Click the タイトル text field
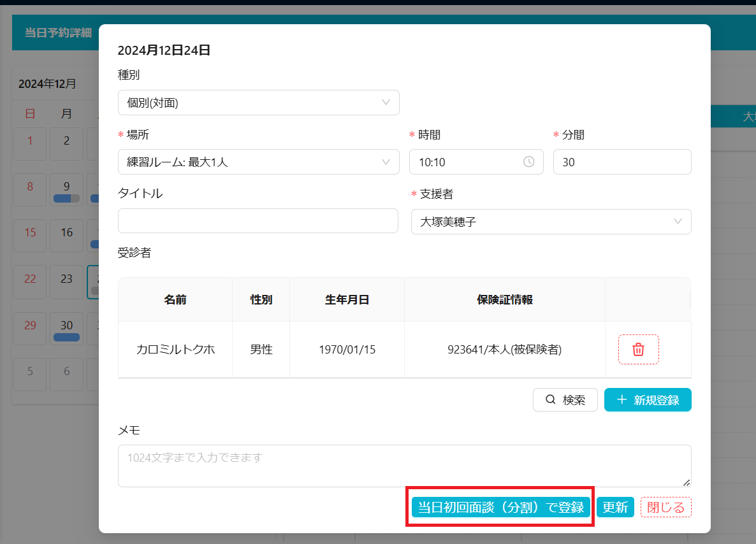 pyautogui.click(x=258, y=220)
